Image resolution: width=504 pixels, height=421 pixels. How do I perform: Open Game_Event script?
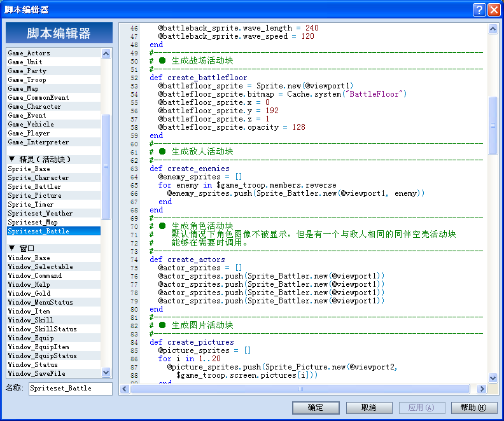tap(53, 115)
